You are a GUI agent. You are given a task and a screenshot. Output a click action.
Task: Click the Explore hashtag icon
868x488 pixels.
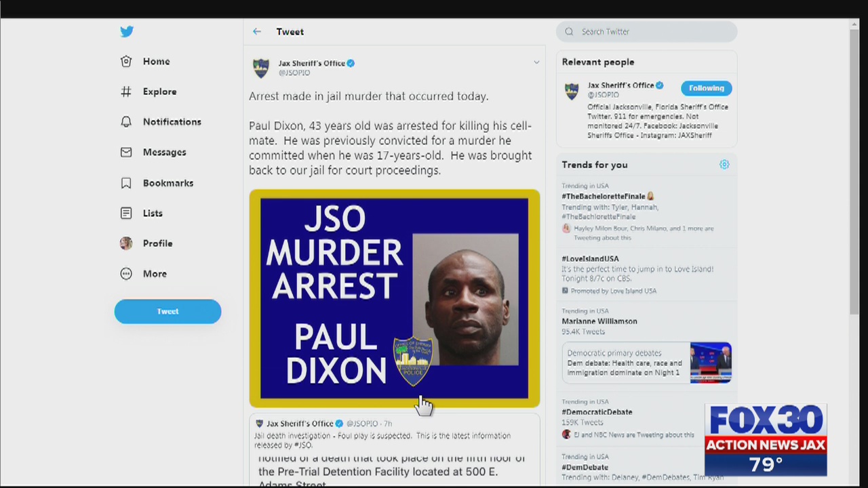click(126, 91)
